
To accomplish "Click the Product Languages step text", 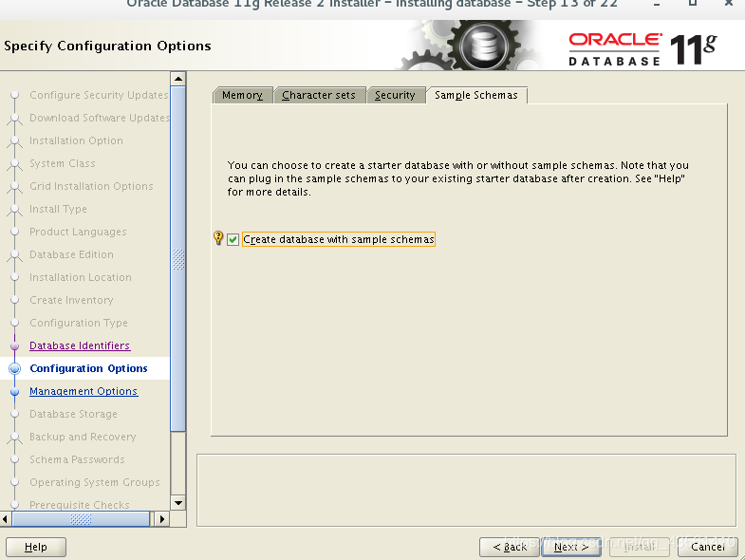I will (x=78, y=232).
